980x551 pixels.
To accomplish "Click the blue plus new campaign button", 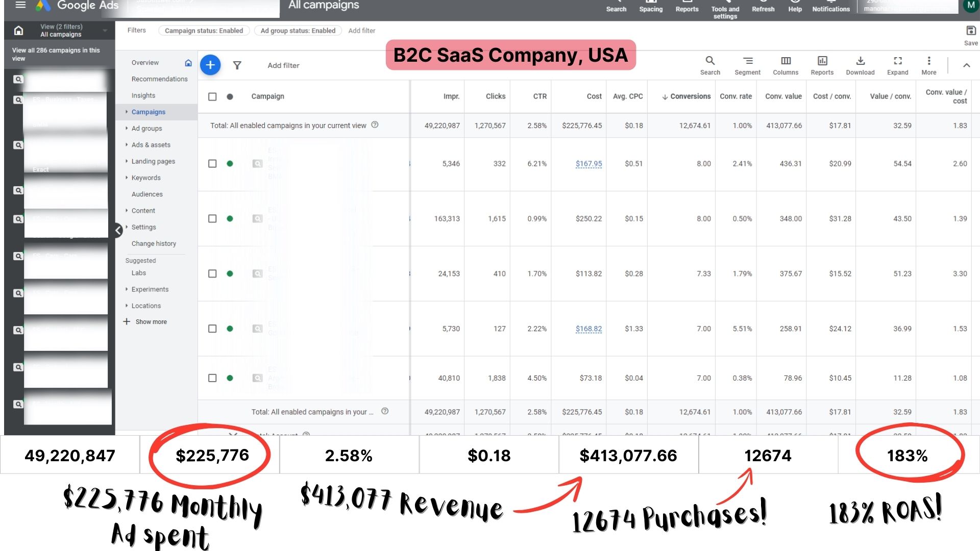I will coord(210,65).
